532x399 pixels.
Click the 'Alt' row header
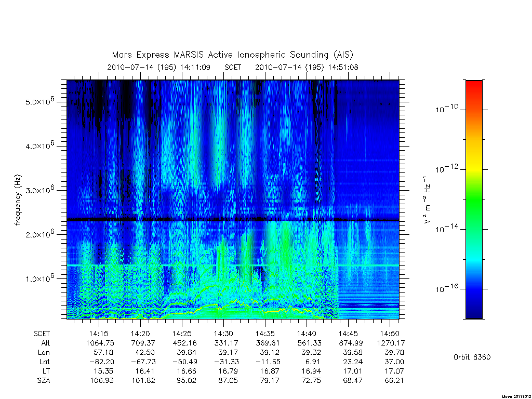coord(46,343)
